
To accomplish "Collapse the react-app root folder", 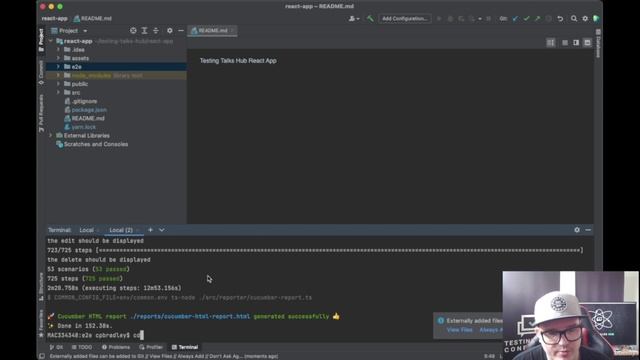I will coord(51,41).
